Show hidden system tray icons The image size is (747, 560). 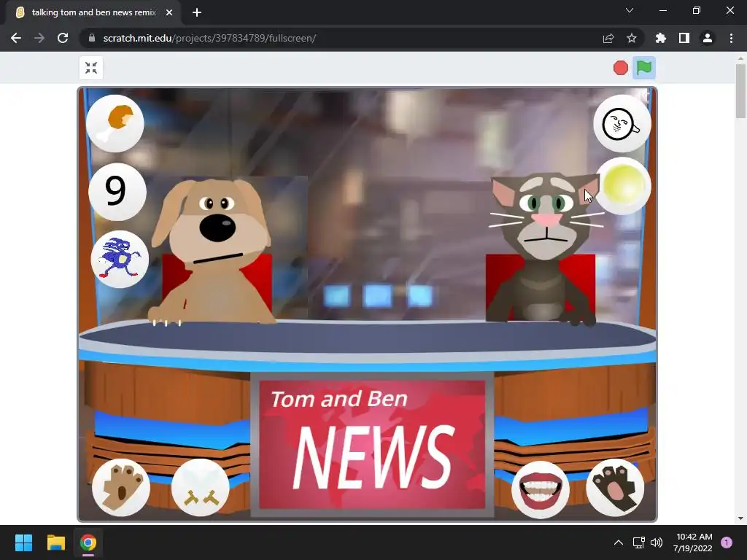pos(619,542)
